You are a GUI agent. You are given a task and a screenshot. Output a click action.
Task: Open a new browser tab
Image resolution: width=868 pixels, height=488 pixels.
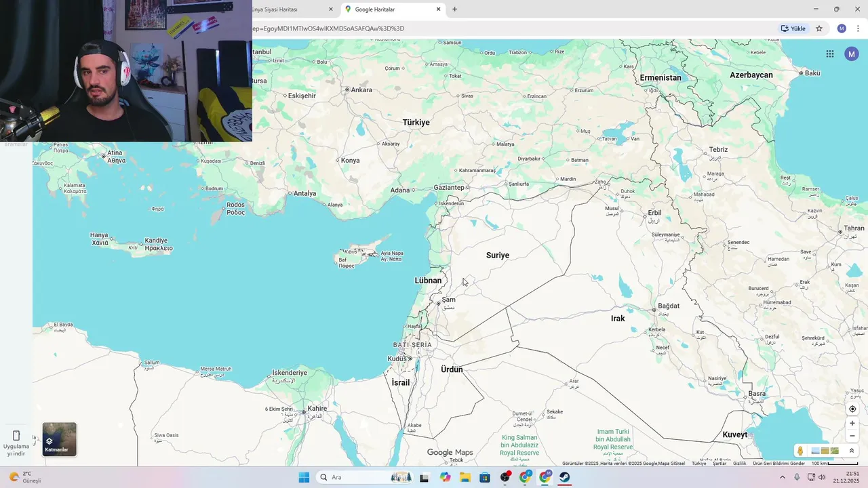tap(454, 9)
